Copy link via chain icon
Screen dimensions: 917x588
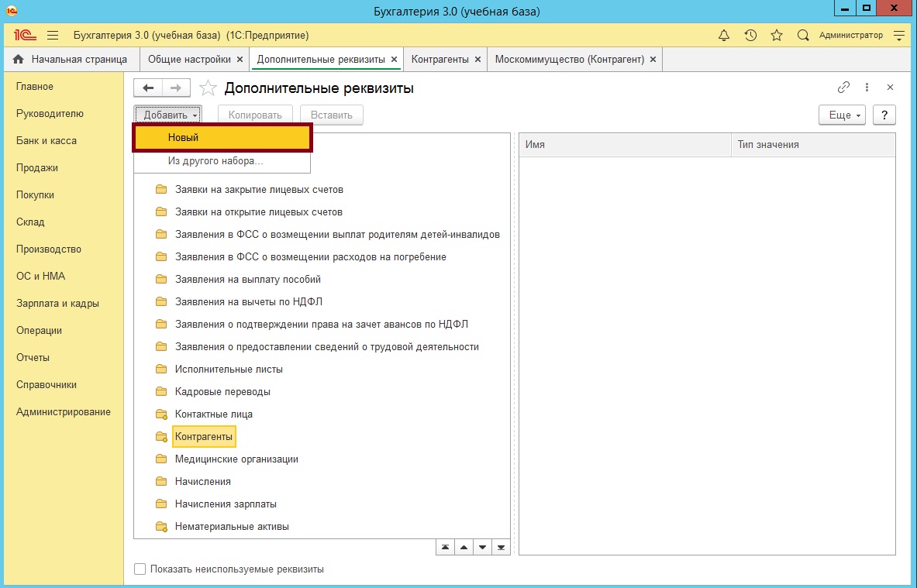click(x=843, y=88)
